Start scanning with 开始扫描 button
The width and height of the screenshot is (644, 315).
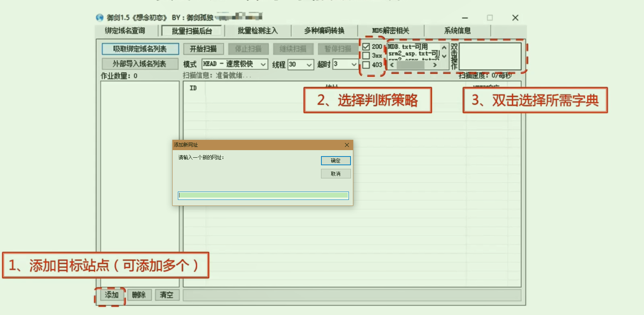click(x=203, y=49)
